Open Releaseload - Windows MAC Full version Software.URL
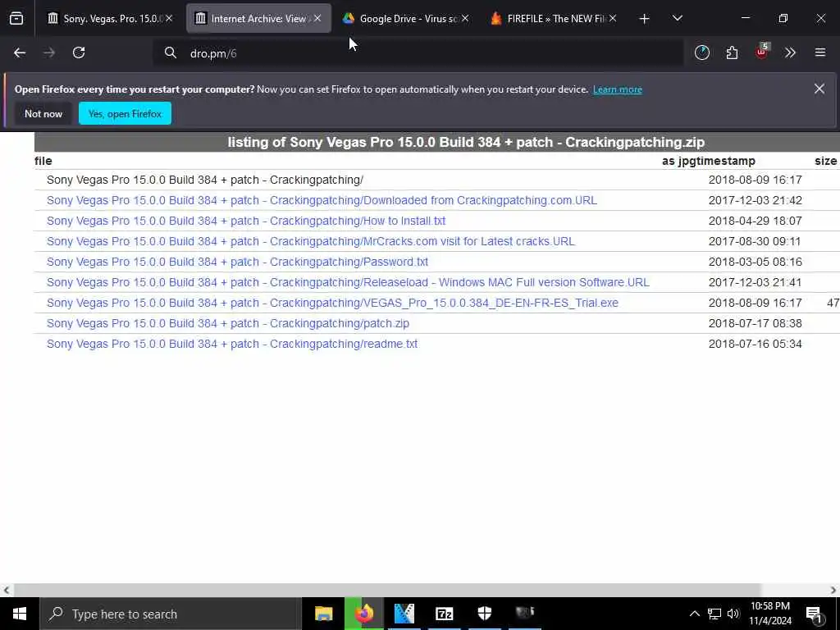Image resolution: width=840 pixels, height=630 pixels. [x=348, y=282]
